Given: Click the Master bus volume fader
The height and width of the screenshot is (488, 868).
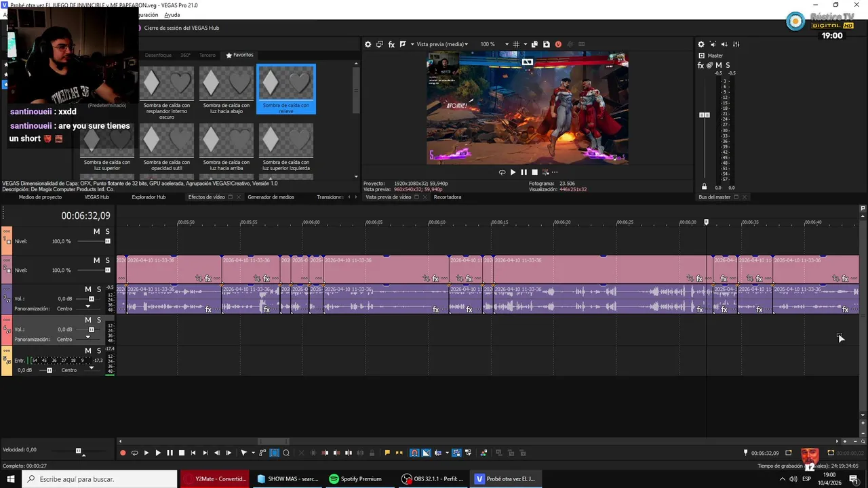Looking at the screenshot, I should (705, 115).
